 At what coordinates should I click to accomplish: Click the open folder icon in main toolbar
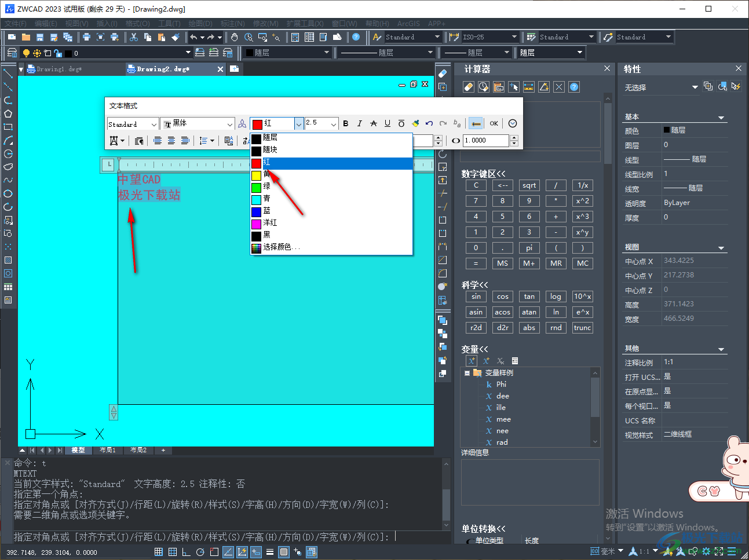tap(26, 37)
